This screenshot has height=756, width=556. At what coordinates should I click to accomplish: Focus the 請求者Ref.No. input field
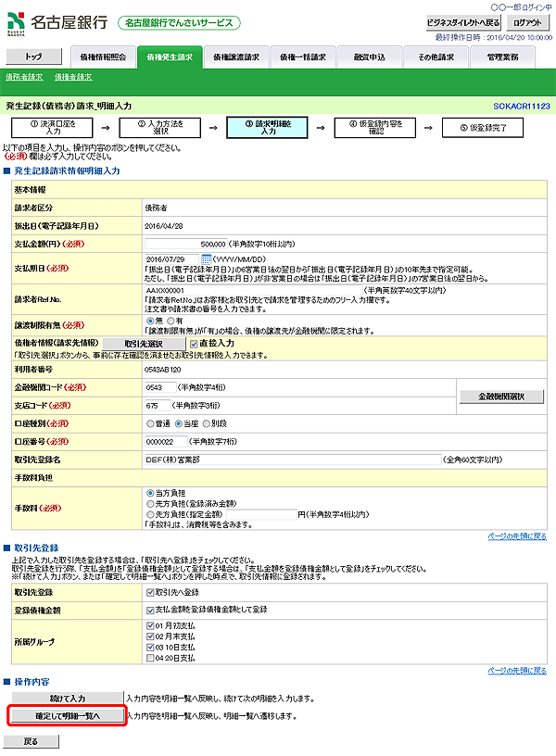click(x=253, y=290)
